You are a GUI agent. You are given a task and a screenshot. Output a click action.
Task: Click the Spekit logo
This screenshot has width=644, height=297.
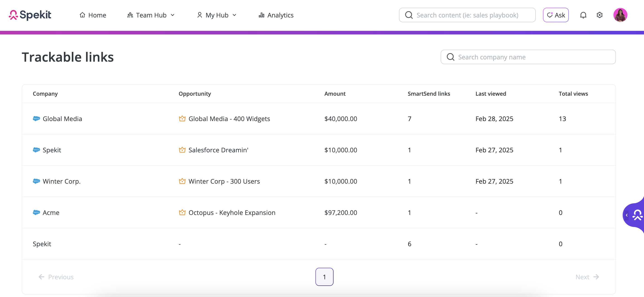[x=30, y=15]
